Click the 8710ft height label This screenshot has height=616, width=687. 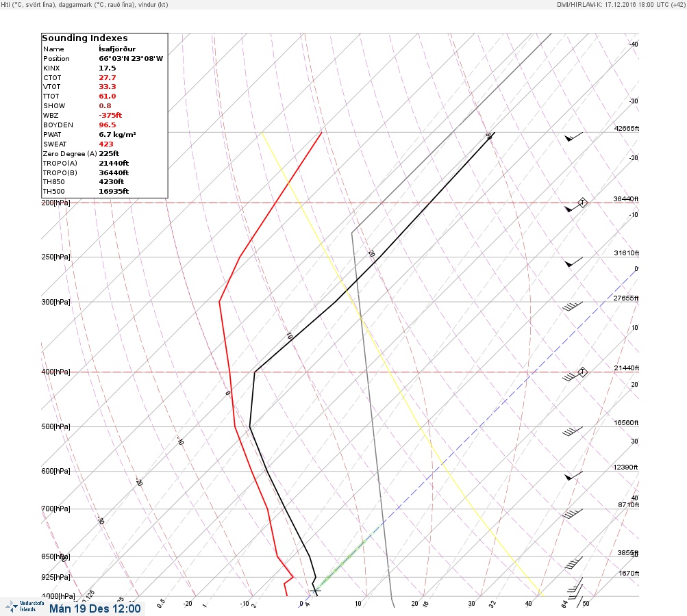point(628,505)
